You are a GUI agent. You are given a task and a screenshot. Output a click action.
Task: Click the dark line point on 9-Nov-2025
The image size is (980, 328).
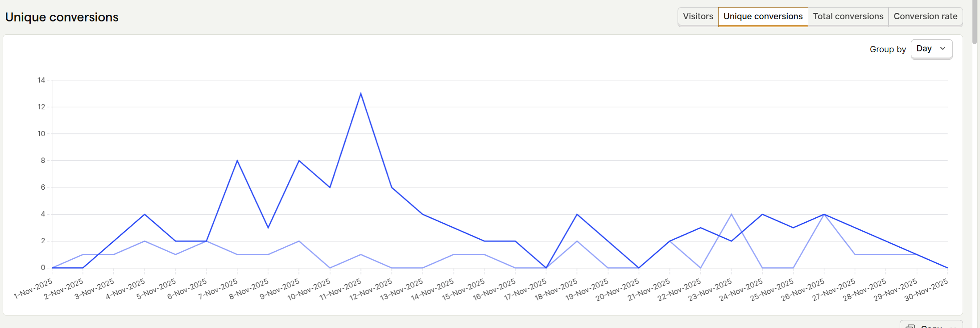(299, 161)
